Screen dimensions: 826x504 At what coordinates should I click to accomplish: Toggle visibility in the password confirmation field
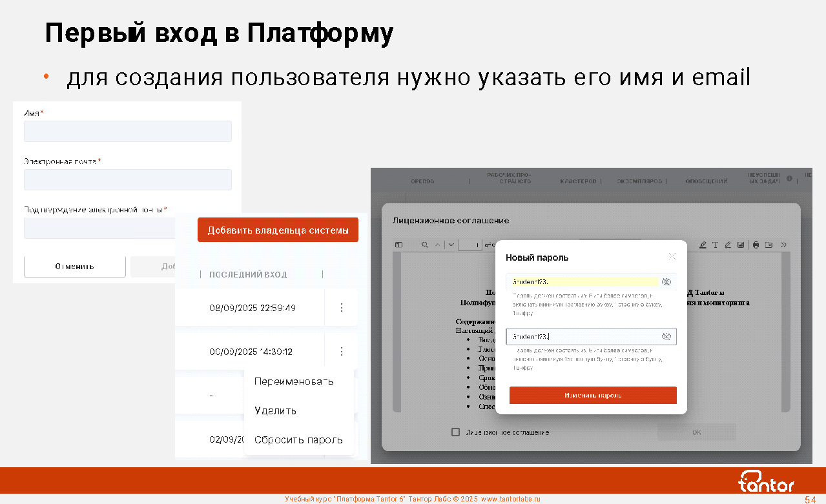[x=666, y=336]
